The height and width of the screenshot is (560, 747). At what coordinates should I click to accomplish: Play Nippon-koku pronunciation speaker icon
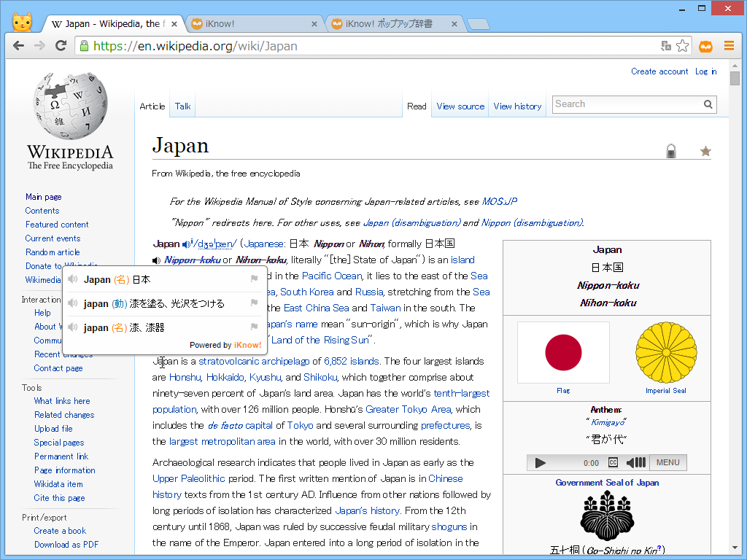point(156,260)
